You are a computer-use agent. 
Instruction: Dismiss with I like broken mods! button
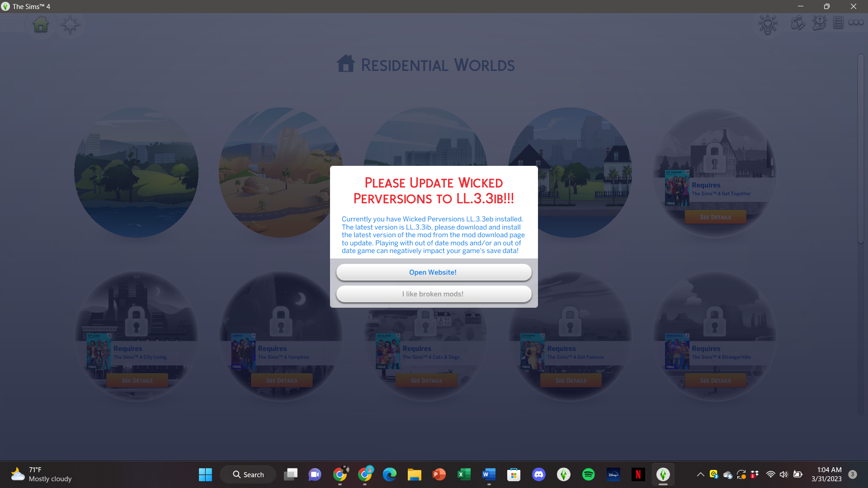point(434,294)
